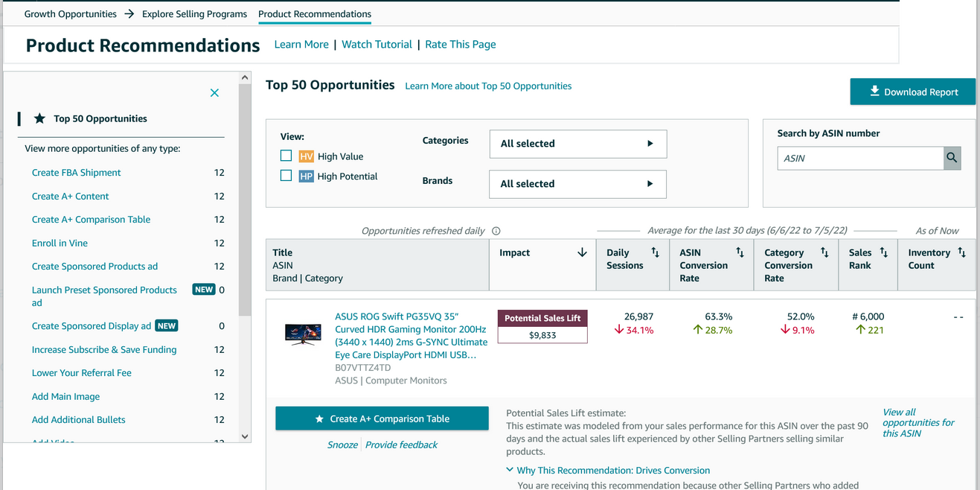Image resolution: width=980 pixels, height=490 pixels.
Task: Sort the Daily Sessions column
Action: [x=655, y=252]
